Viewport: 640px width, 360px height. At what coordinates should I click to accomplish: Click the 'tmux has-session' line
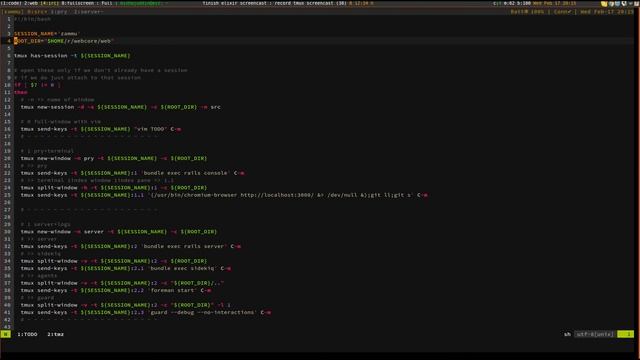(x=72, y=56)
